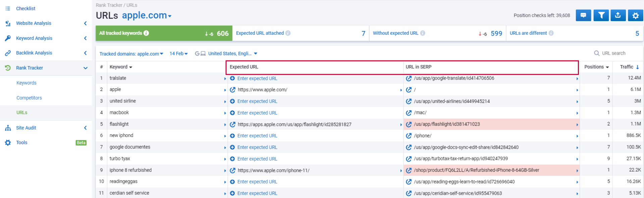Click the export upload icon button
Viewport: 644px width, 198px height.
click(x=618, y=15)
